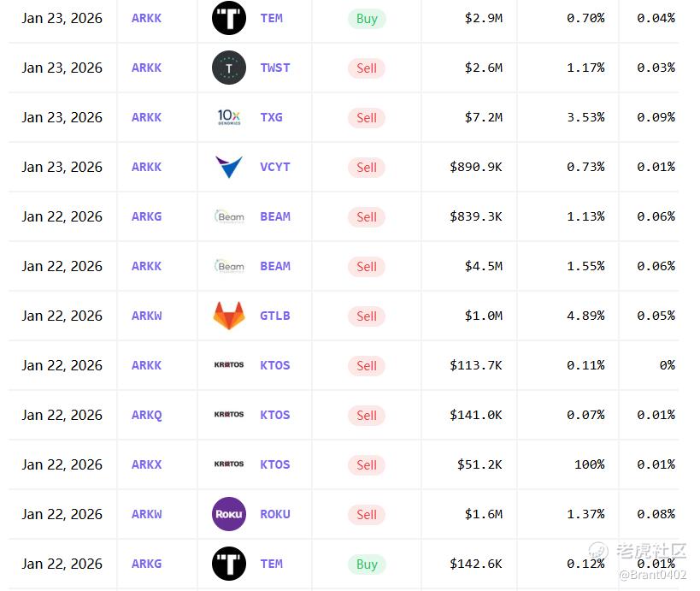The height and width of the screenshot is (591, 700).
Task: Click the Sell badge in the GTLB row
Action: click(367, 316)
